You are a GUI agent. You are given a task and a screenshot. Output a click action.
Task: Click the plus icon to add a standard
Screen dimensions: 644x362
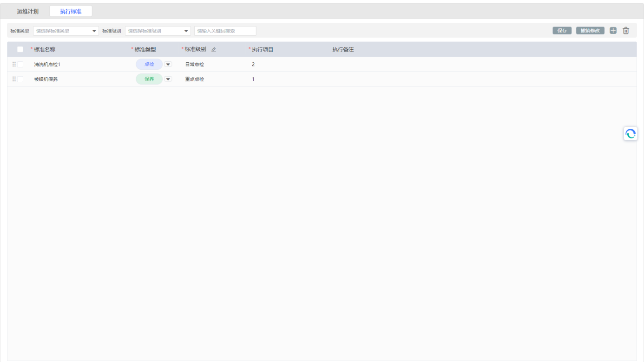pos(613,31)
